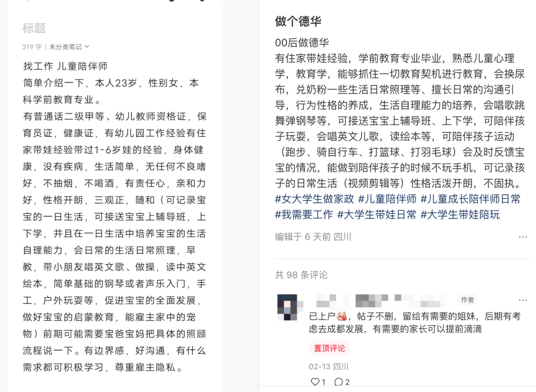Click the post title 做个德华
Screen dimensions: 536x392
pos(298,21)
